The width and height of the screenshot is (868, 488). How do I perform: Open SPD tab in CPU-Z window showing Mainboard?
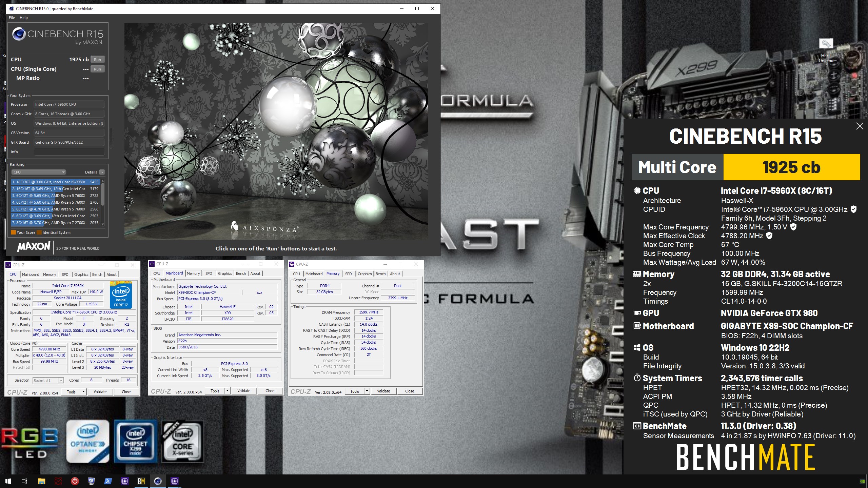(209, 273)
